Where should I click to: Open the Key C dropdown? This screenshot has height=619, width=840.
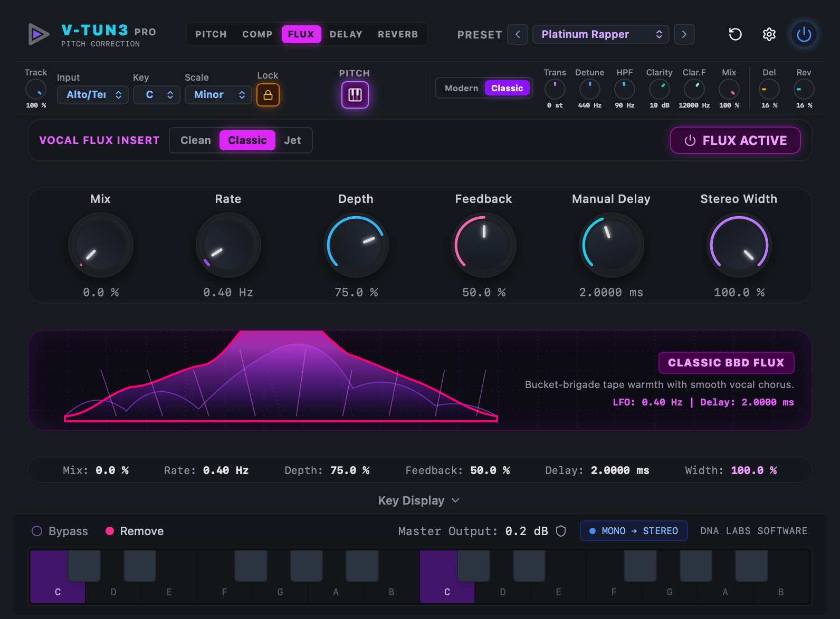click(x=157, y=95)
